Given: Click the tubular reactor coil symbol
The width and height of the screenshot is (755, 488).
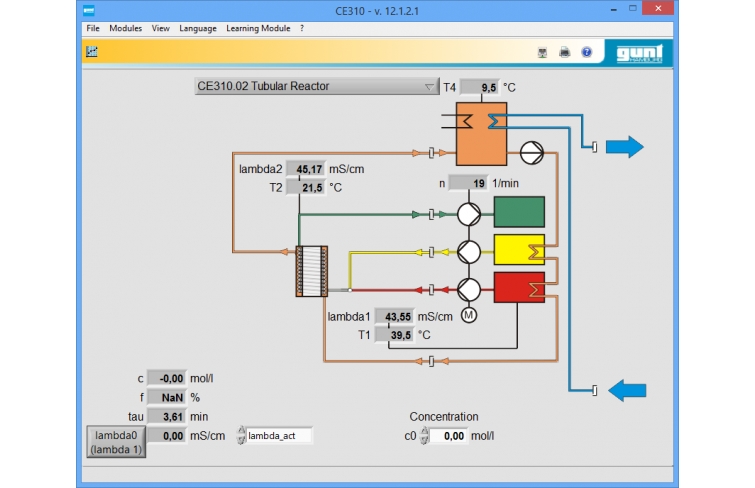Looking at the screenshot, I should (x=312, y=271).
